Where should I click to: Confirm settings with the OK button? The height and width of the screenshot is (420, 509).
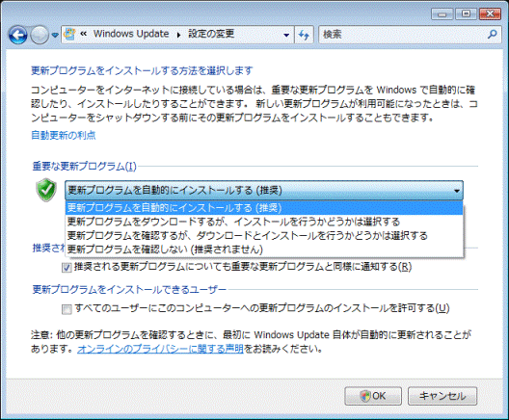pos(373,396)
